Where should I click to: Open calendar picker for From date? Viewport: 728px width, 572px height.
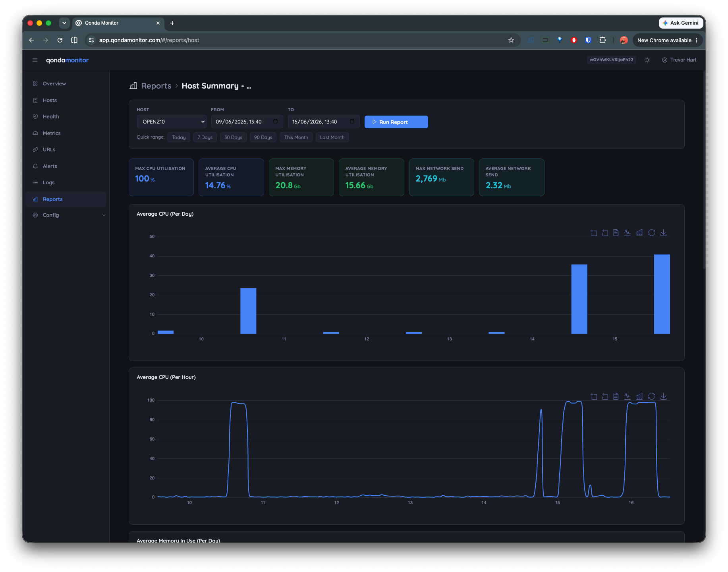pyautogui.click(x=276, y=122)
